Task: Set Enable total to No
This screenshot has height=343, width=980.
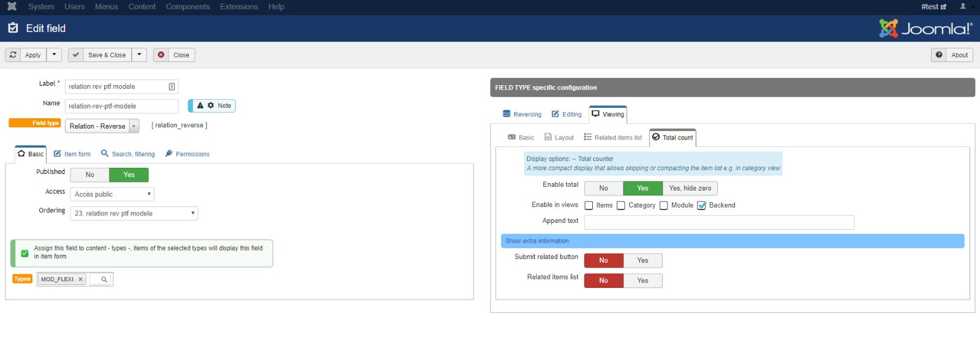Action: (x=603, y=188)
